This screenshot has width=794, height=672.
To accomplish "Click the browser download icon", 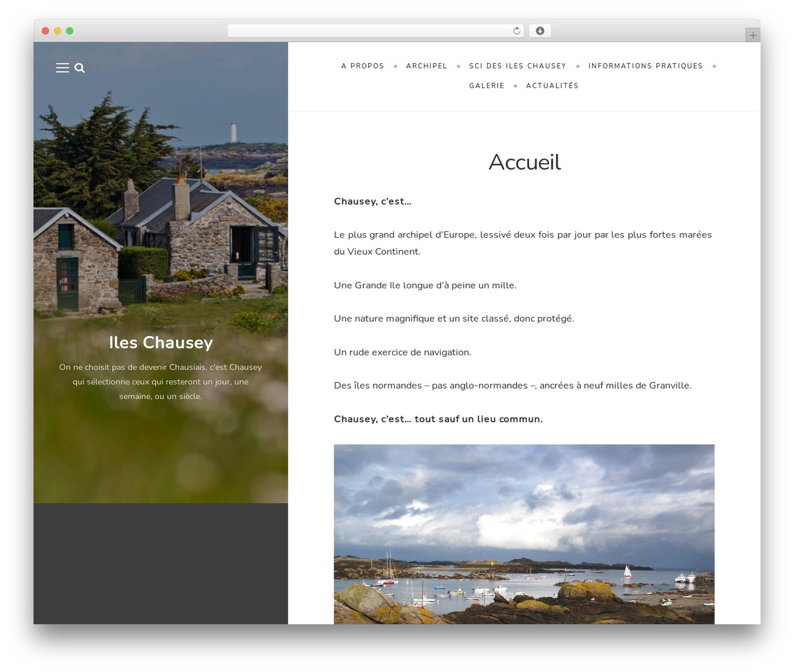I will coord(540,31).
